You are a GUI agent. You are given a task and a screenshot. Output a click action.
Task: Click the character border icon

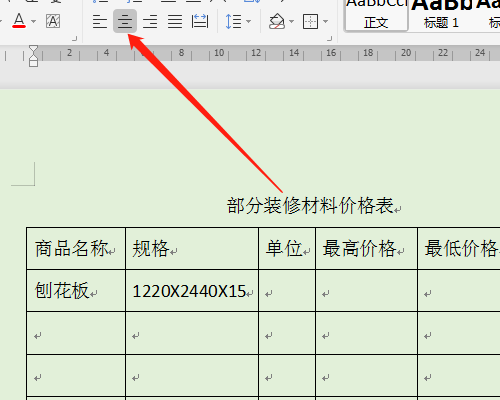(x=53, y=22)
